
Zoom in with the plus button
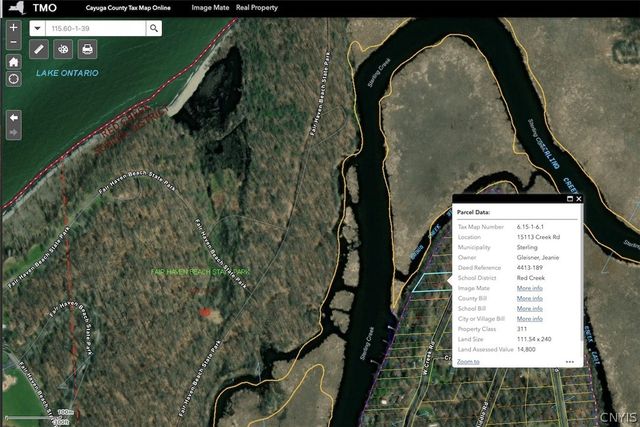click(x=13, y=27)
